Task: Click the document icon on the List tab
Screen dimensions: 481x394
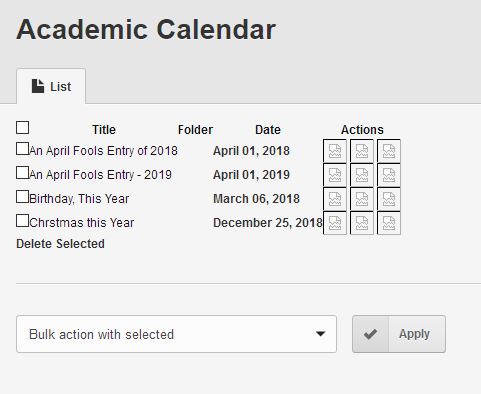Action: click(x=38, y=86)
